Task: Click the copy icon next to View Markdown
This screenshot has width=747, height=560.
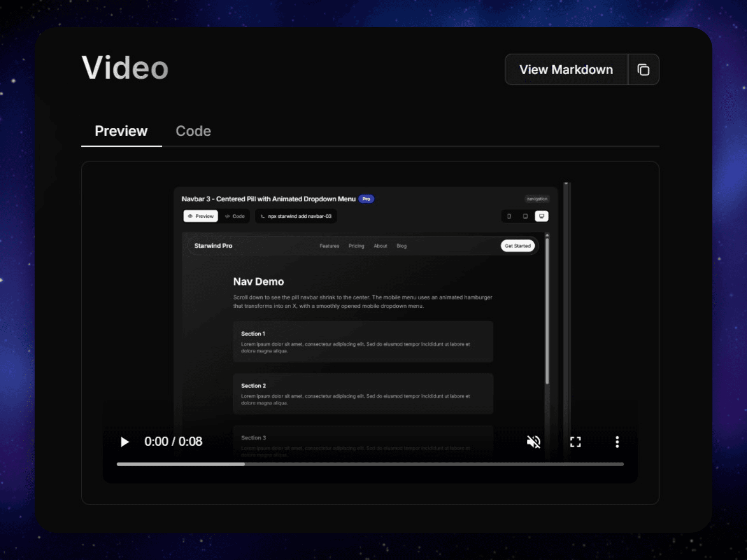Action: click(x=644, y=69)
